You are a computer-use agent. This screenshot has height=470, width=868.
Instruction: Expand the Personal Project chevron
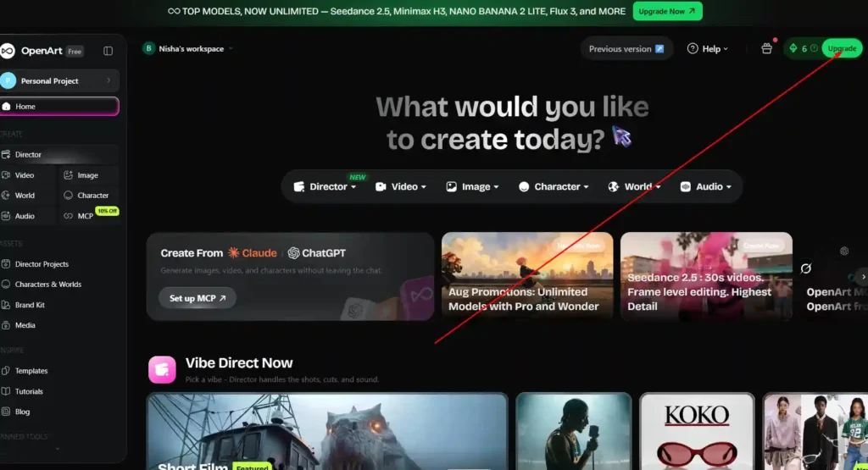tap(108, 80)
